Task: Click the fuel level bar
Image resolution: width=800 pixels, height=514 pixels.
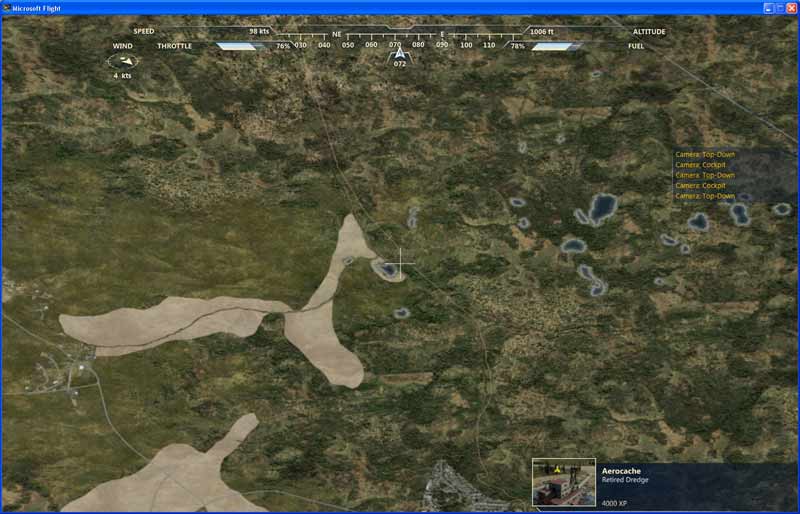Action: (557, 46)
